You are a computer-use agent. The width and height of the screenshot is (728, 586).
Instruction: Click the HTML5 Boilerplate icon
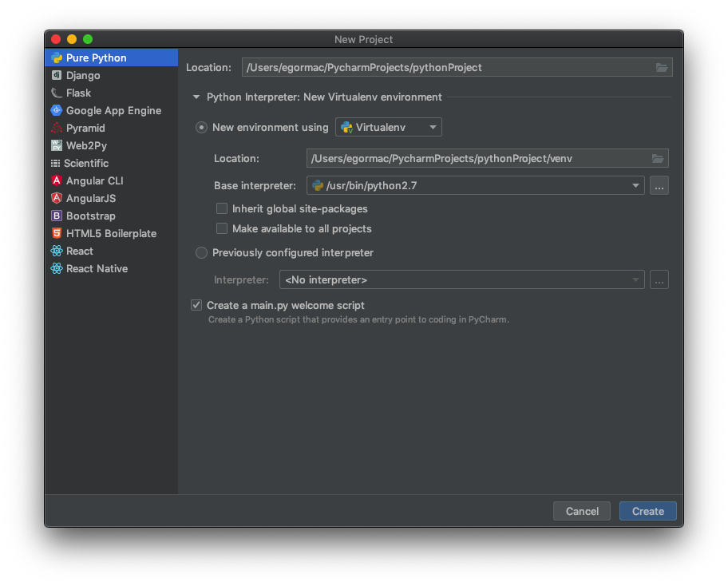(56, 233)
